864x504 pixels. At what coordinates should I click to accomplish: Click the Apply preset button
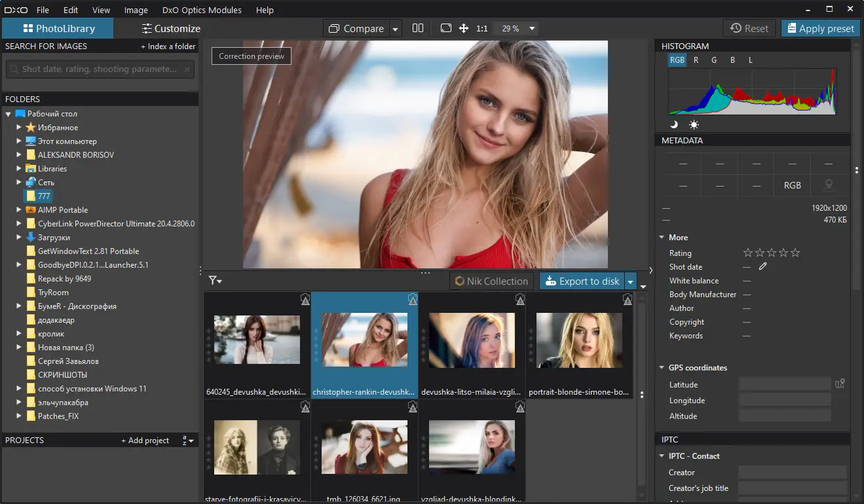click(820, 28)
